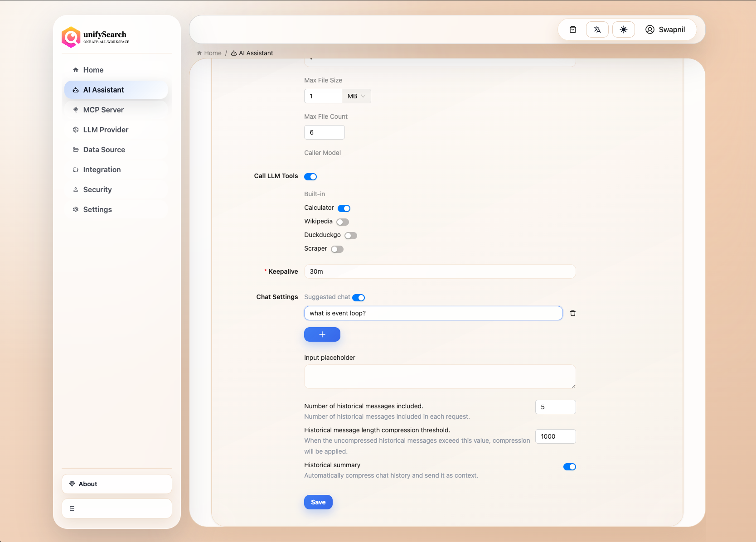The width and height of the screenshot is (756, 542).
Task: Open MCP Server in the sidebar
Action: coord(103,110)
